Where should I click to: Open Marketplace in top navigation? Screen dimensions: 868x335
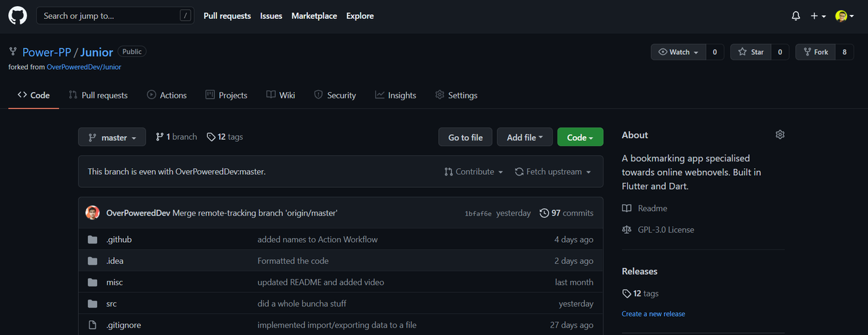314,16
